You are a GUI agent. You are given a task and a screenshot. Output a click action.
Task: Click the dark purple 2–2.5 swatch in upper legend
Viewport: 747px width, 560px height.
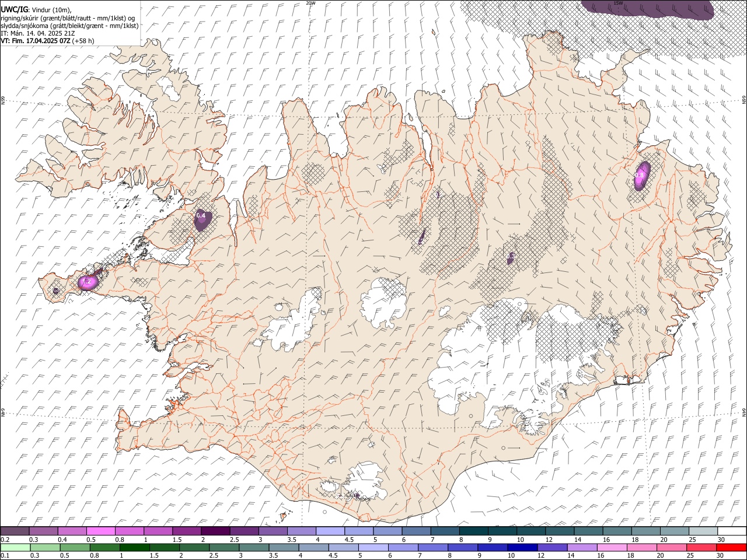[x=215, y=531]
